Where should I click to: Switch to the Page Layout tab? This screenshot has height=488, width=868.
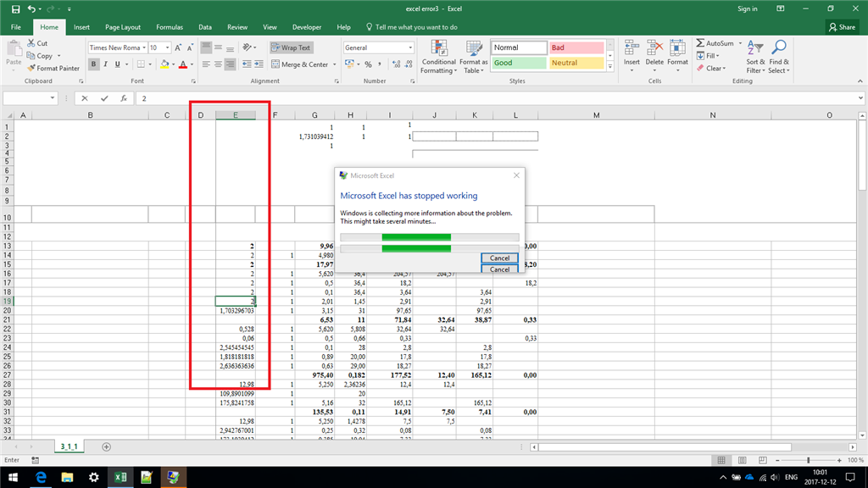(123, 27)
